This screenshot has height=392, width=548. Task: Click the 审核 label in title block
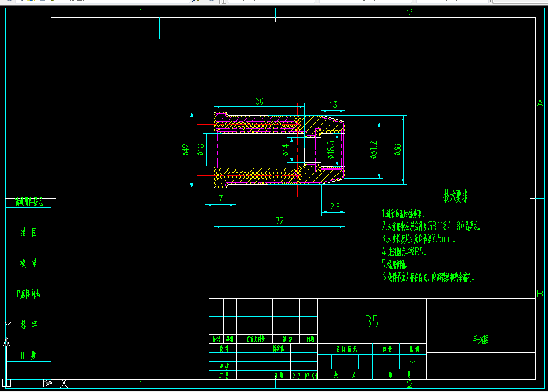224,366
